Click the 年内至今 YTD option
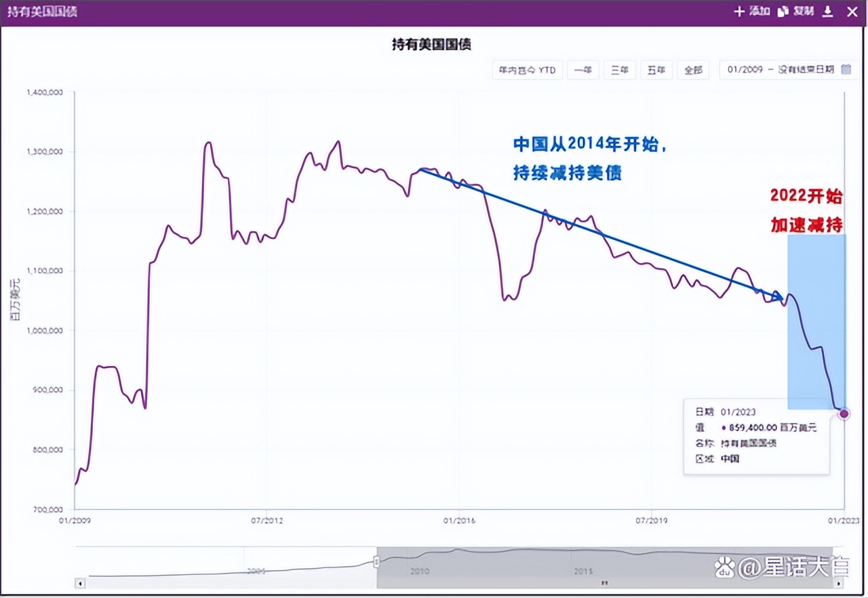The width and height of the screenshot is (868, 598). 527,70
